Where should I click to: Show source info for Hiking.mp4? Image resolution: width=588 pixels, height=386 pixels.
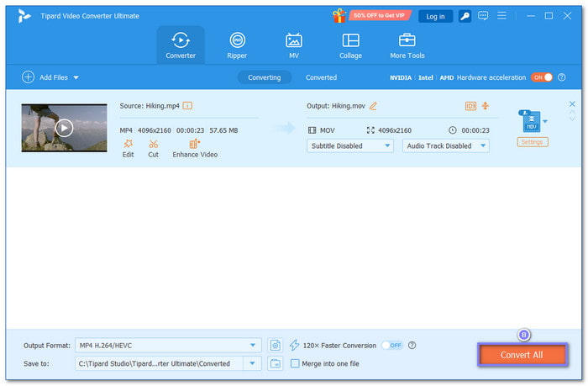(187, 106)
